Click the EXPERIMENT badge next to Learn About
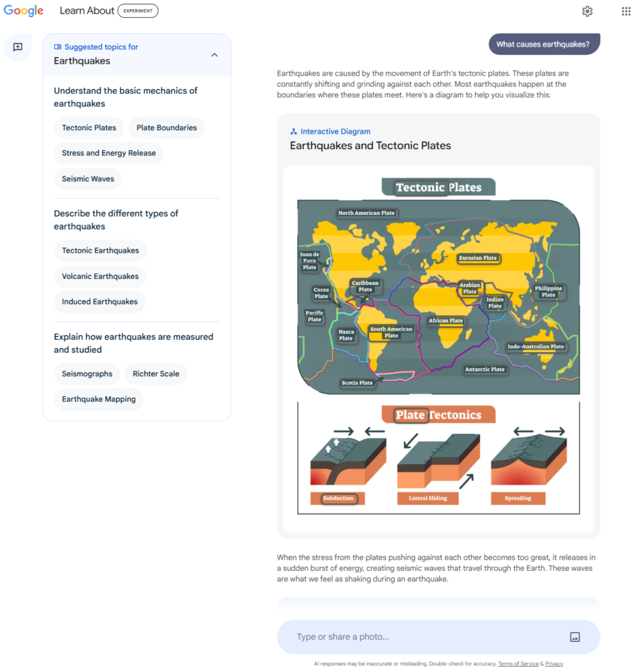Image resolution: width=637 pixels, height=672 pixels. 138,10
